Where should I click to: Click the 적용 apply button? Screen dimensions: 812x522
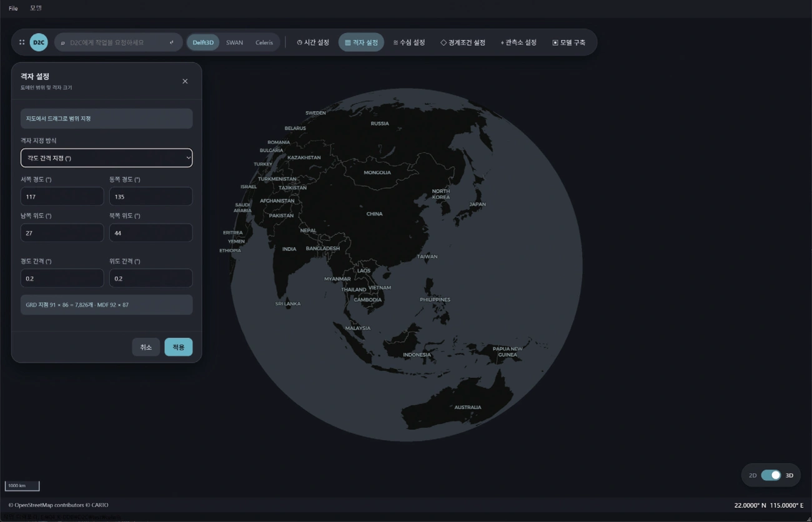(x=179, y=347)
